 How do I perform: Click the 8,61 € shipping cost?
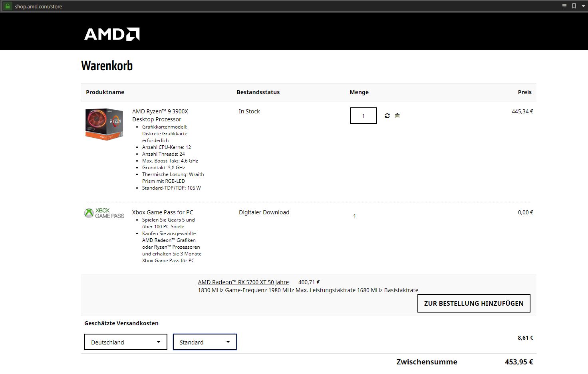tap(525, 338)
